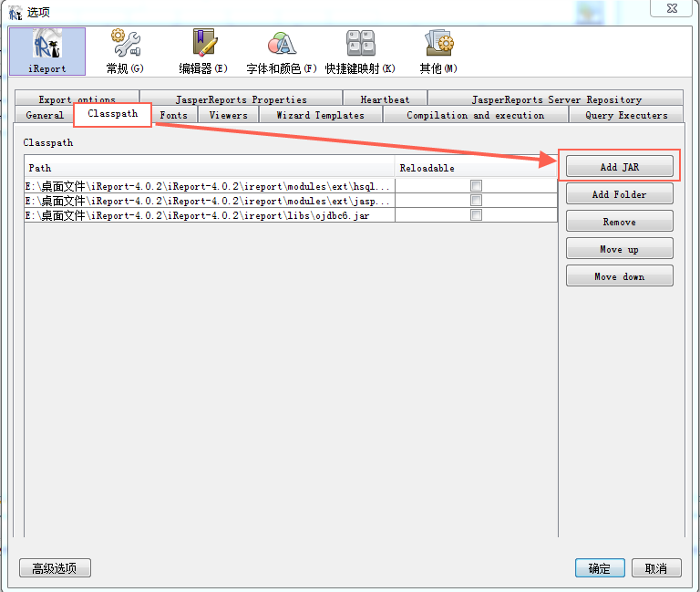Image resolution: width=700 pixels, height=592 pixels.
Task: Switch to Compilation and execution tab
Action: point(476,115)
